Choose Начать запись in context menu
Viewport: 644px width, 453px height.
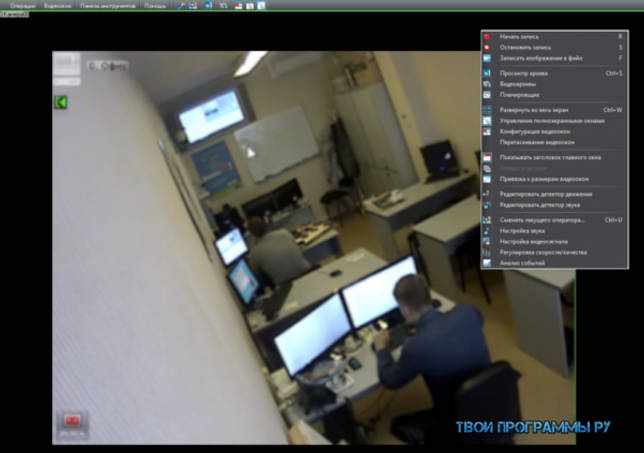[554, 37]
